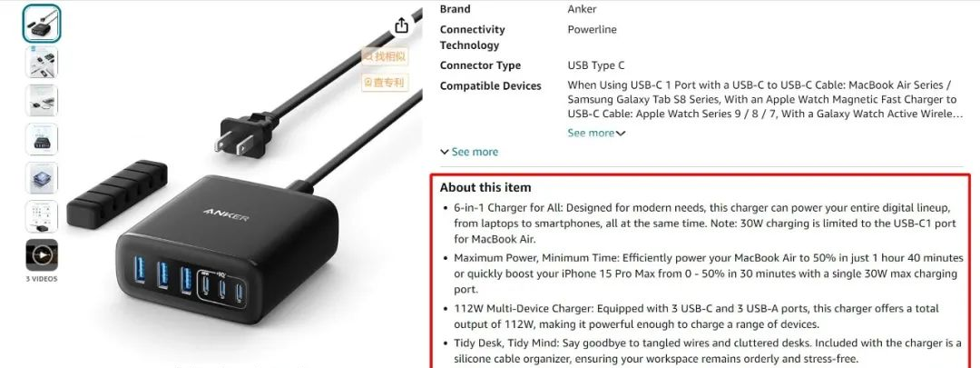Play the product videos thumbnail
980x368 pixels.
click(42, 254)
